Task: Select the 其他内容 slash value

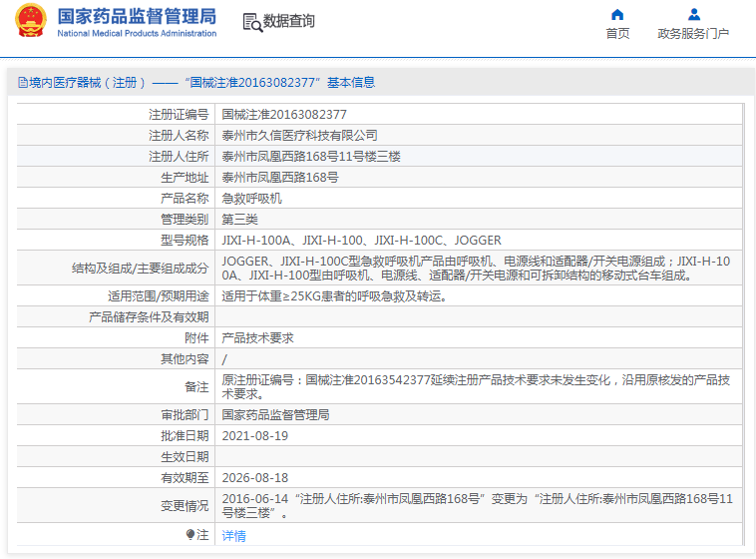Action: 224,359
